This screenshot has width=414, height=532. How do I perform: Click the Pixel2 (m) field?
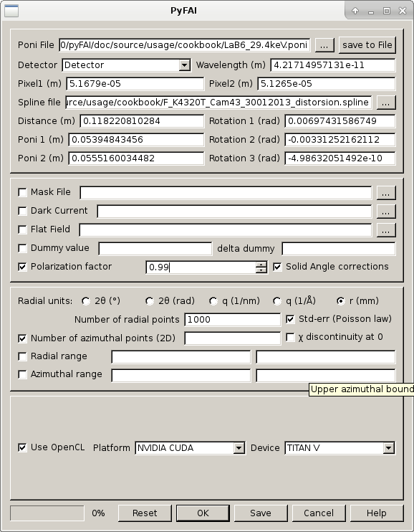[327, 84]
